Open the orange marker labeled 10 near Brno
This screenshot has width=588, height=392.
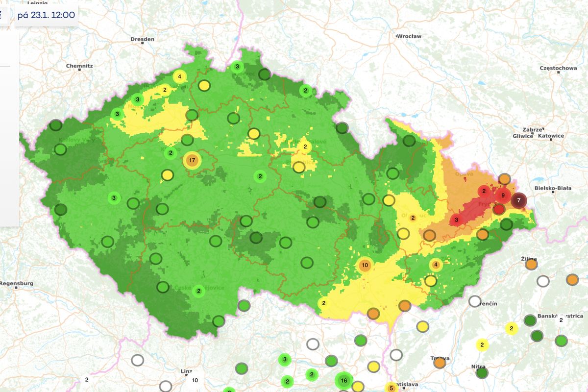click(365, 265)
